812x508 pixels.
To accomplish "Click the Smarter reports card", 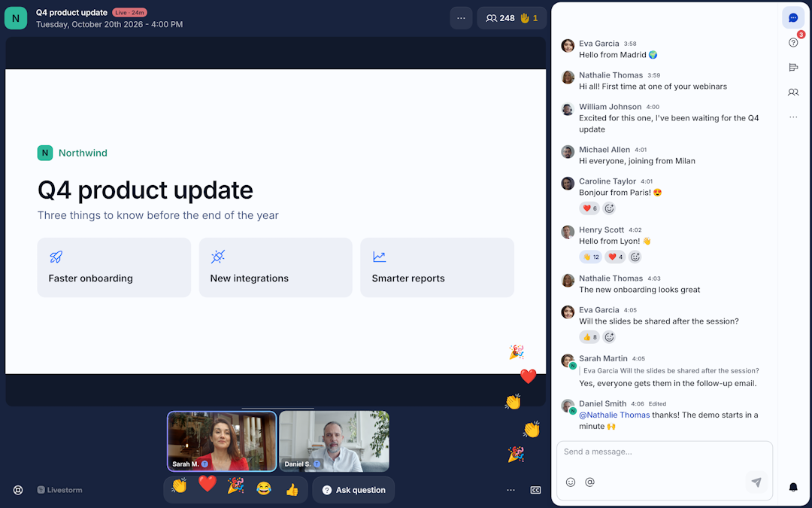I will (x=437, y=267).
